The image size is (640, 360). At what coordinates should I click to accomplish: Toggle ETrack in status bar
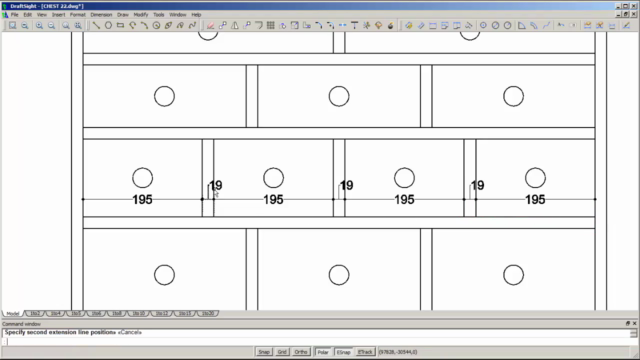click(x=365, y=352)
